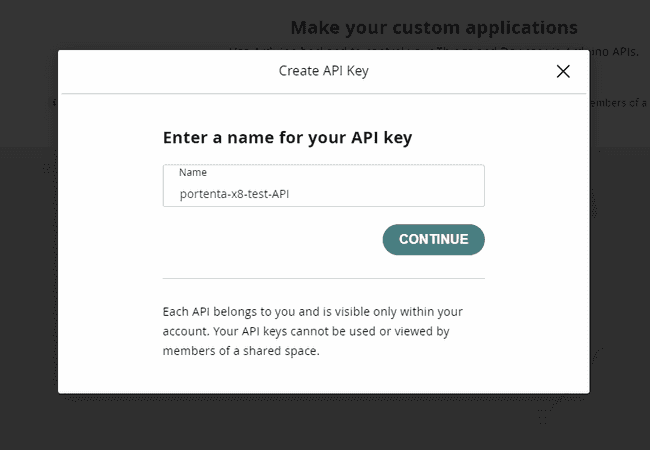Click blank white area beneath the note text
Screen dimensions: 650x450
(x=323, y=375)
